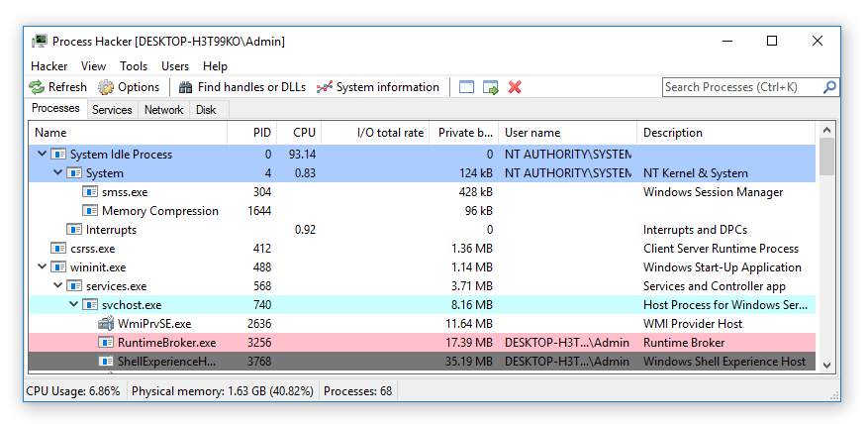Image resolution: width=868 pixels, height=424 pixels.
Task: Click the red X terminate icon
Action: (515, 87)
